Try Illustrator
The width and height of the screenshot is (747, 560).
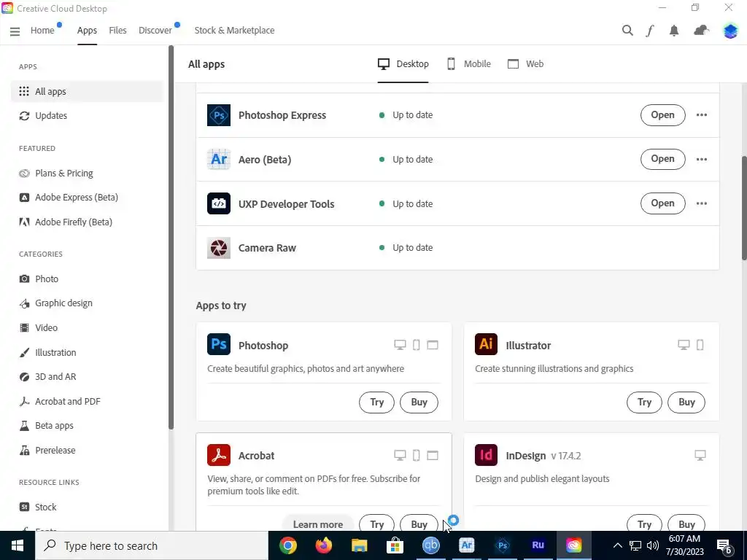point(644,402)
